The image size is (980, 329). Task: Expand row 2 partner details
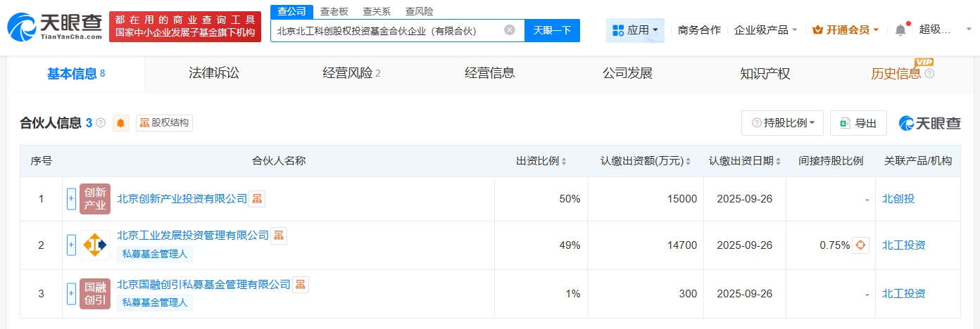71,245
